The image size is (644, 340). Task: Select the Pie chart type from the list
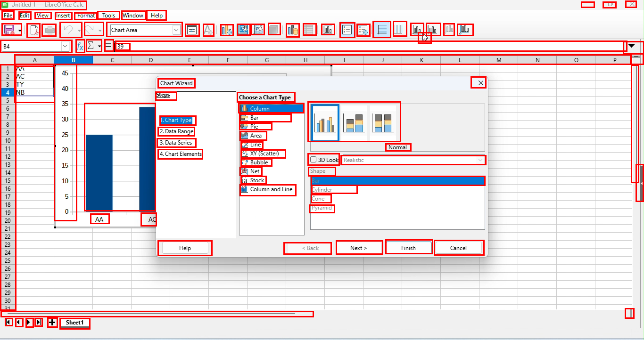(255, 126)
